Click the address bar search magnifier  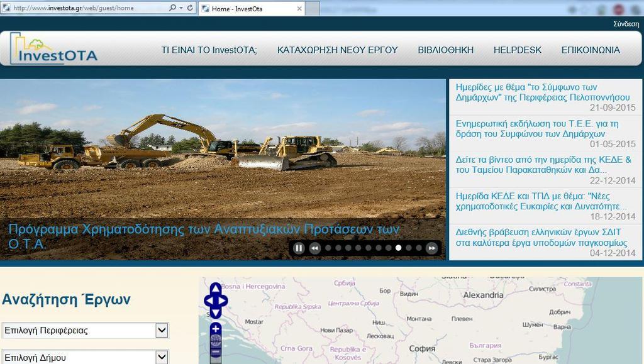[x=172, y=8]
